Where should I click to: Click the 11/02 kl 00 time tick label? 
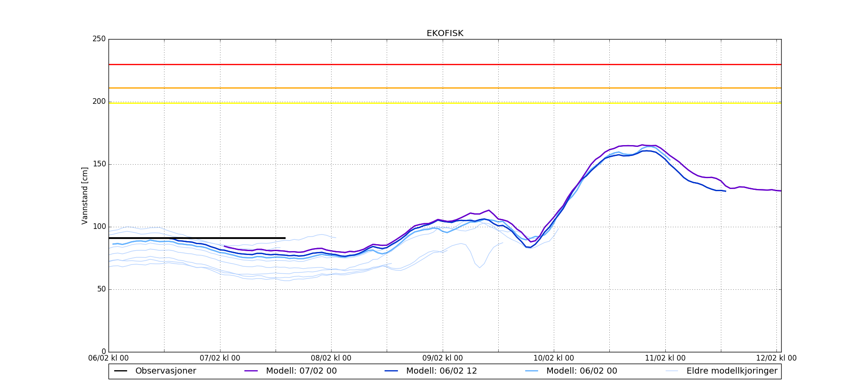(x=665, y=358)
